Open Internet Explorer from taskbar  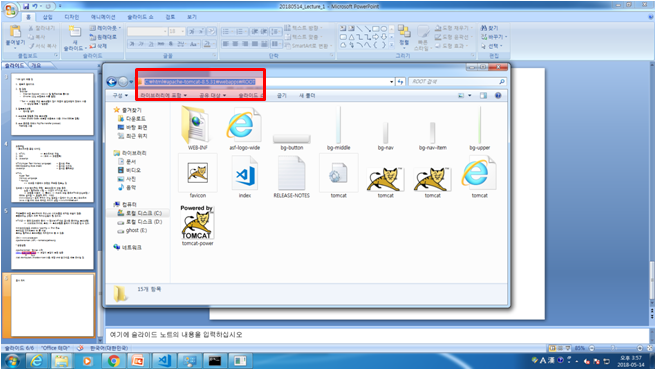click(x=37, y=360)
